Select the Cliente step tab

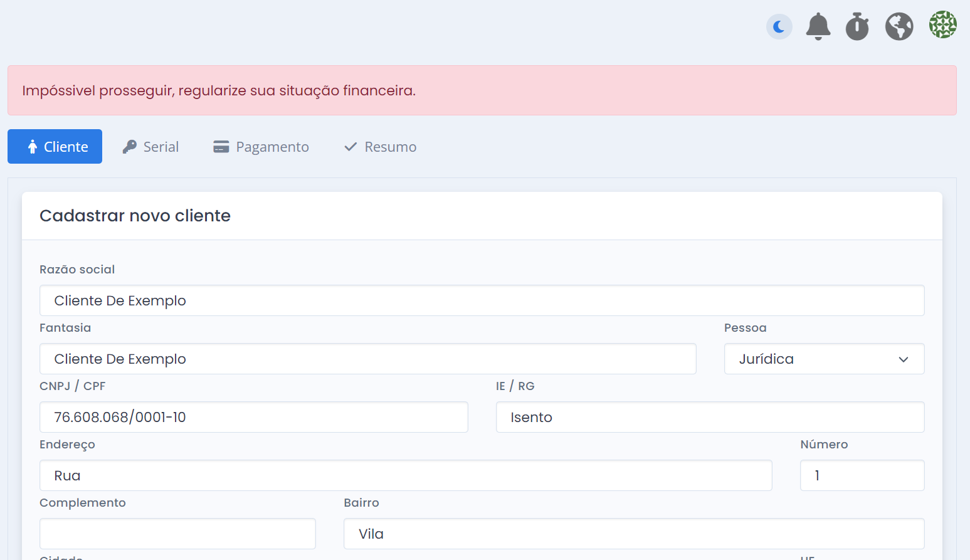tap(55, 147)
